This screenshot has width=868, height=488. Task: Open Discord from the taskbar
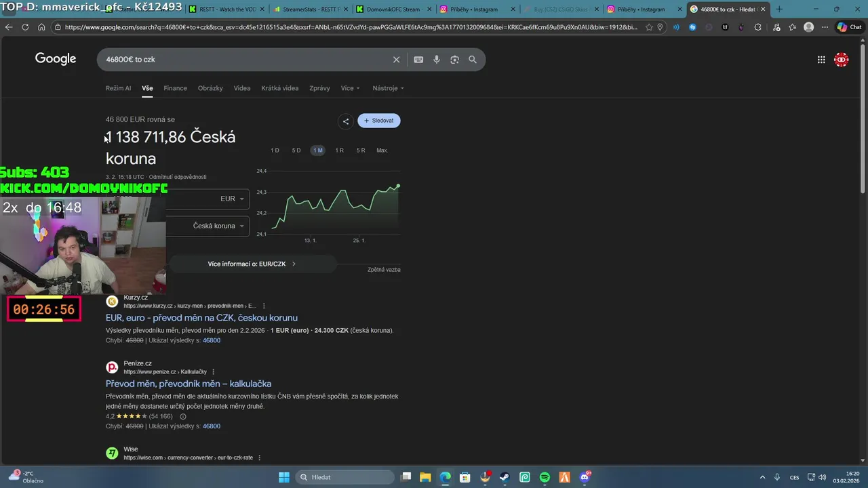(x=585, y=477)
